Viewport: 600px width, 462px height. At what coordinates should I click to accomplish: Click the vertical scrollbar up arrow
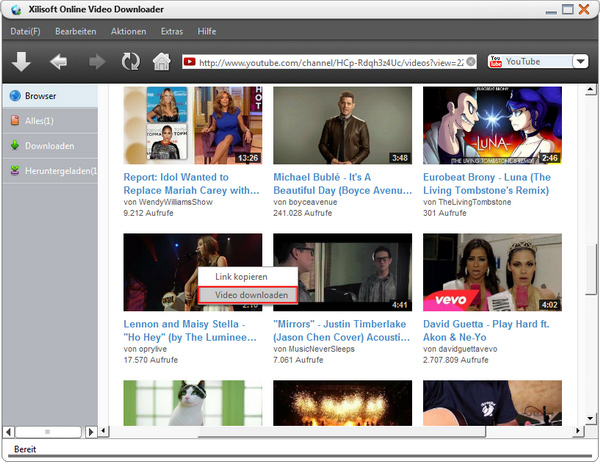pos(590,90)
